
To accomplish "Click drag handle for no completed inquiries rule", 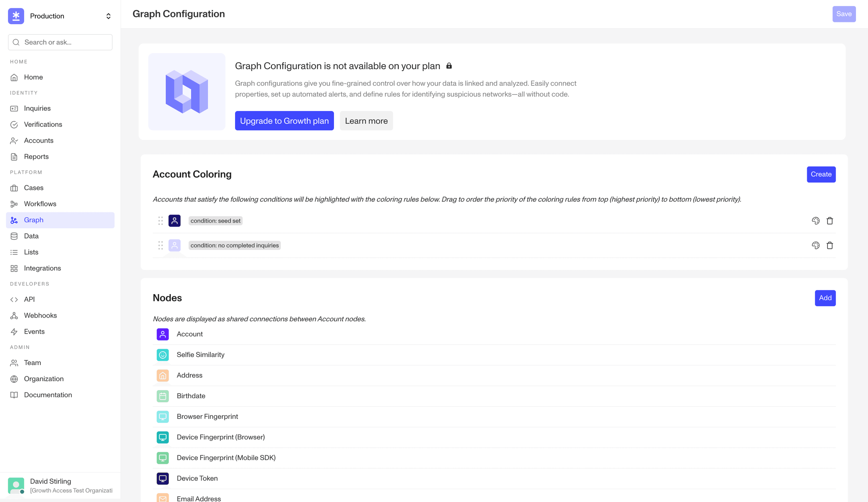I will click(160, 245).
